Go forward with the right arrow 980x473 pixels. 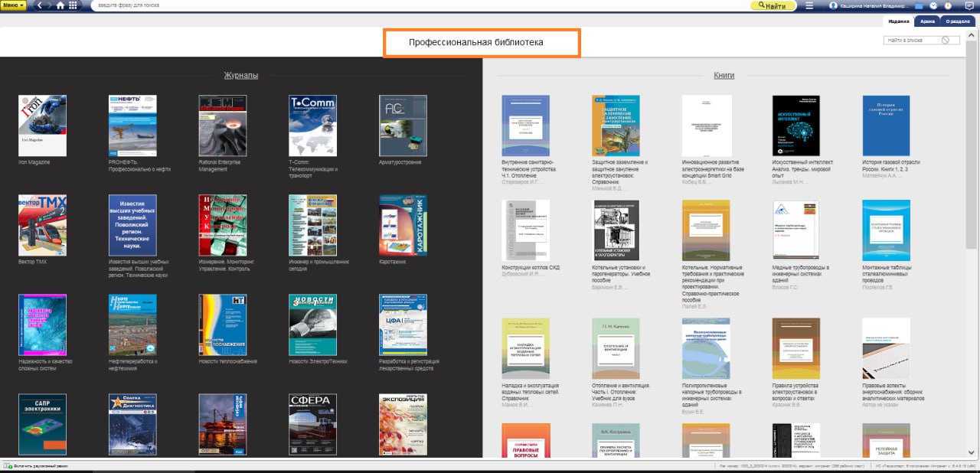pyautogui.click(x=50, y=5)
